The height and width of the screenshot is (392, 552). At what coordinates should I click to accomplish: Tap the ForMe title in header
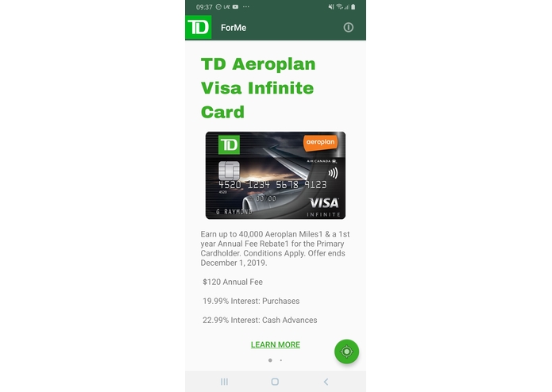[x=234, y=28]
